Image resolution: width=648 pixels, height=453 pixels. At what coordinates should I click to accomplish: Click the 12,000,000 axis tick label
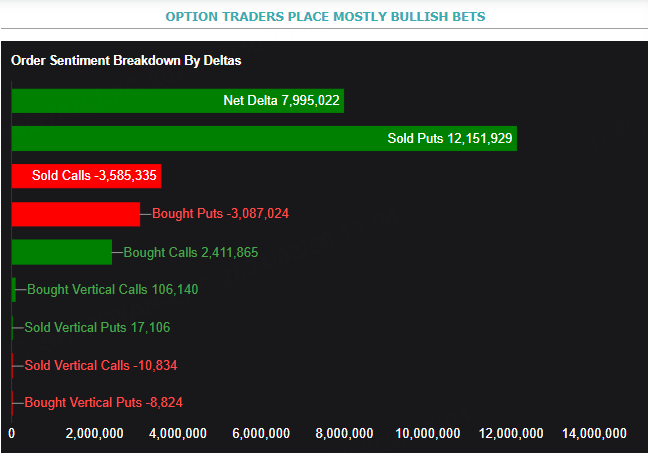coord(511,433)
